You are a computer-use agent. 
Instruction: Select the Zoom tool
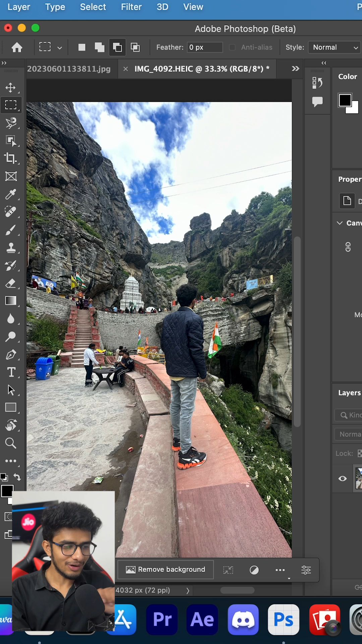click(11, 443)
